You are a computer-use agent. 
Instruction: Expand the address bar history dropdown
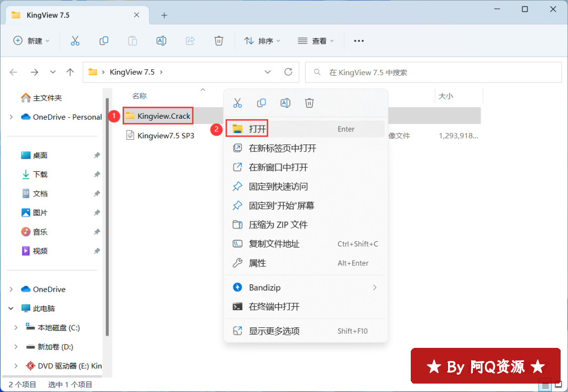pyautogui.click(x=268, y=72)
